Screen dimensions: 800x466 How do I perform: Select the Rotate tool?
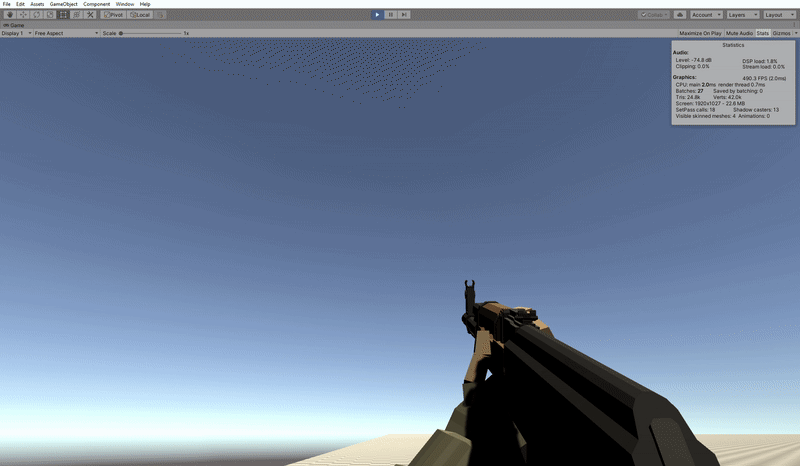[x=36, y=15]
